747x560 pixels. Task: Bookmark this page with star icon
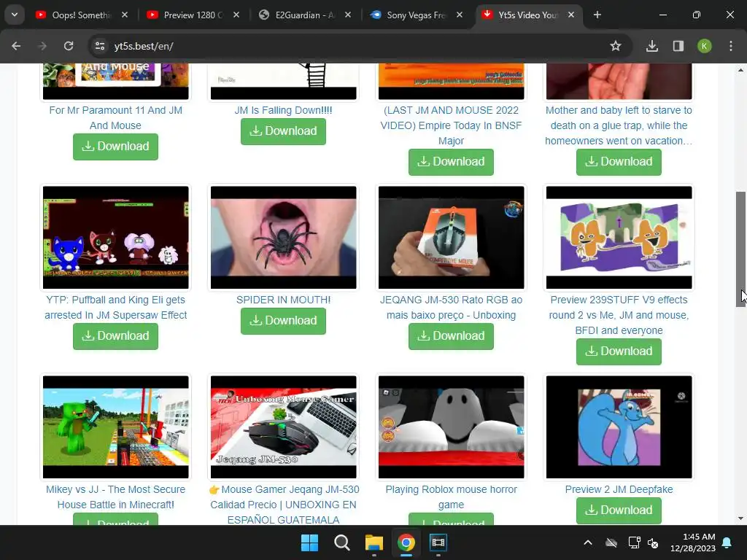point(616,46)
